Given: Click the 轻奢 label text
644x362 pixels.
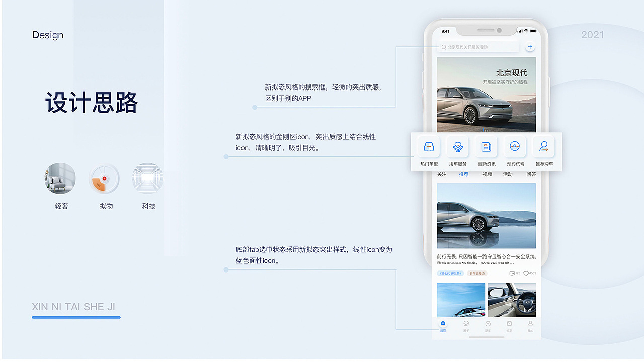Looking at the screenshot, I should 61,206.
